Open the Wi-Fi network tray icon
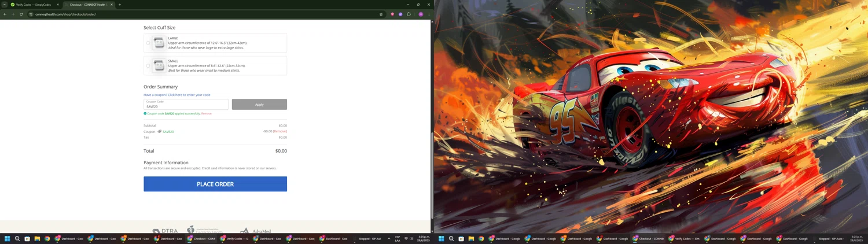Screen dimensions: 868x244 (406, 239)
